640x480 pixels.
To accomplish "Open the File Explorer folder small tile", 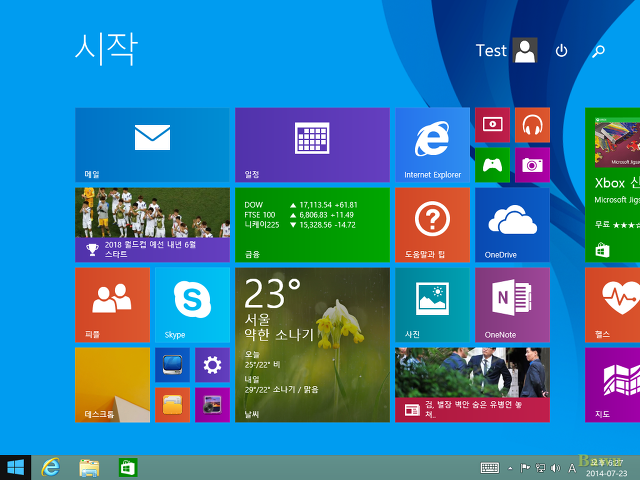I will [x=172, y=405].
